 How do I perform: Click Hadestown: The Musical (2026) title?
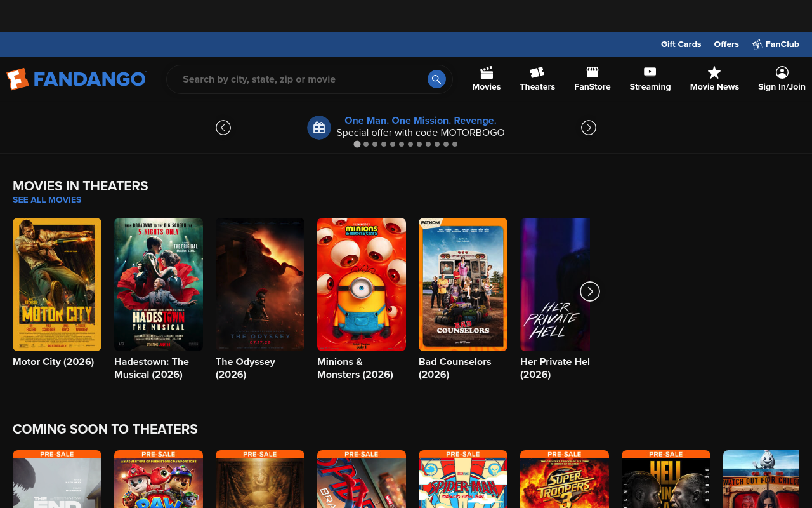[152, 368]
